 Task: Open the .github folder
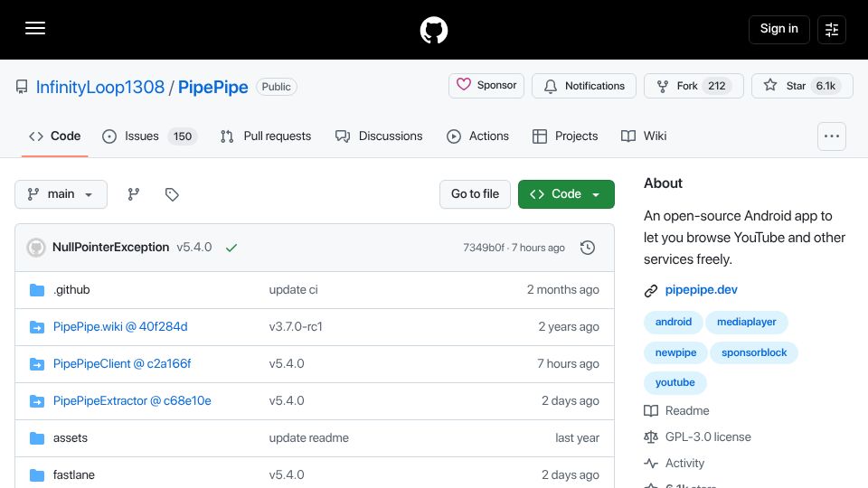pyautogui.click(x=71, y=290)
